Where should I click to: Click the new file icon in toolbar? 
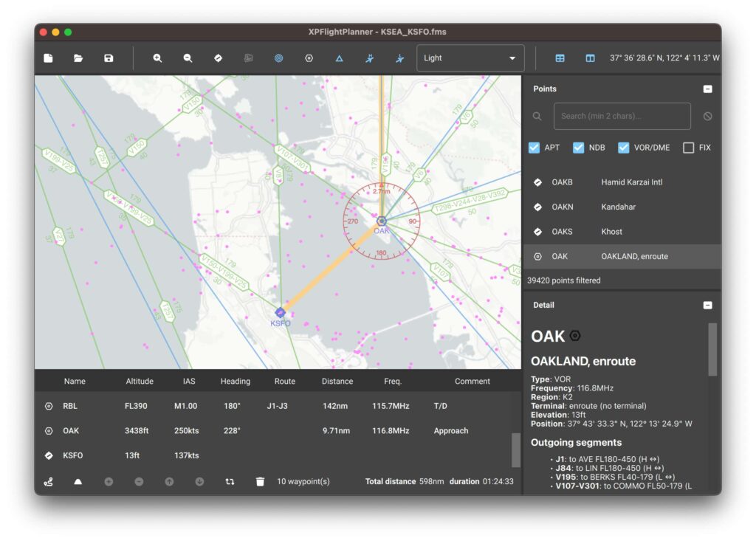point(48,58)
